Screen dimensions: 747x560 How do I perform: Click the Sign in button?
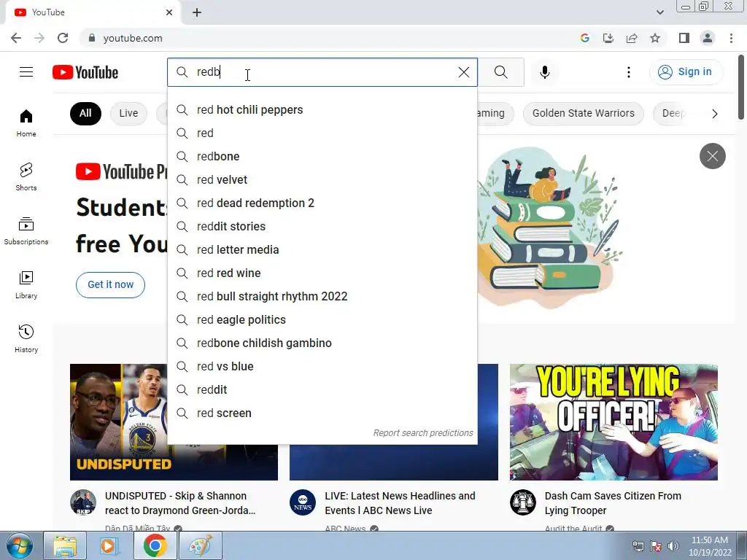686,72
